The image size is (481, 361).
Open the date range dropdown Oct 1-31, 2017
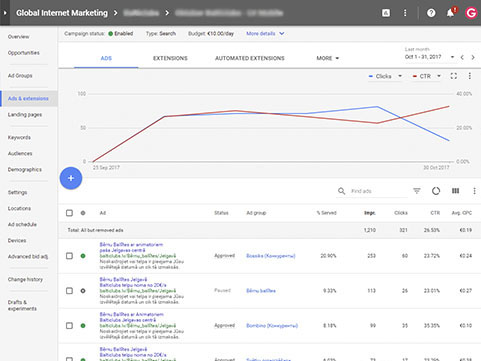click(x=429, y=57)
